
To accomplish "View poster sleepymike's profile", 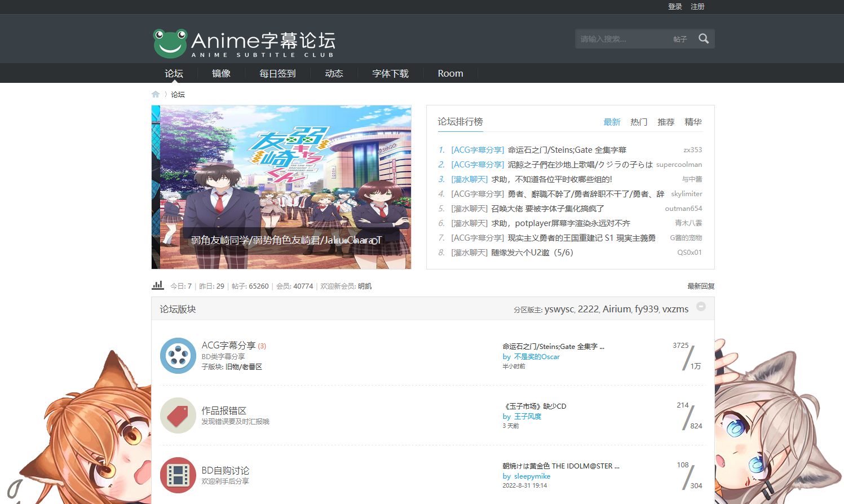I will tap(532, 476).
